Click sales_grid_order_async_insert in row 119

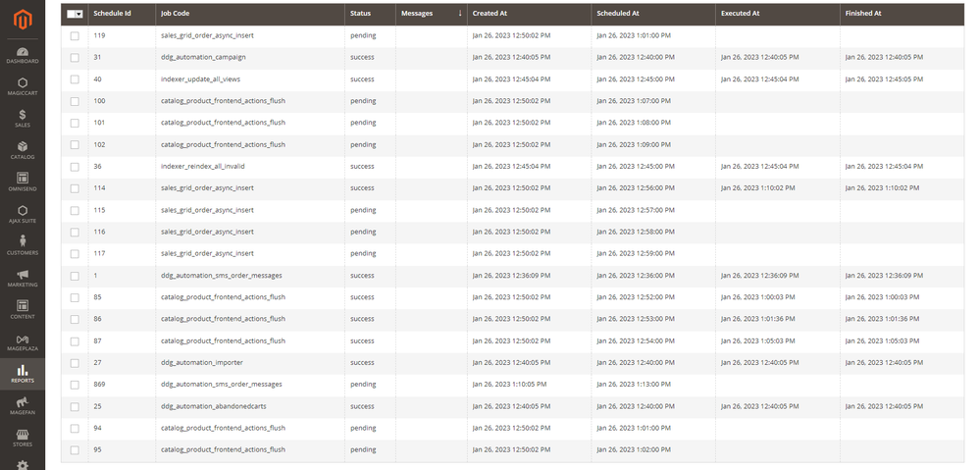208,35
